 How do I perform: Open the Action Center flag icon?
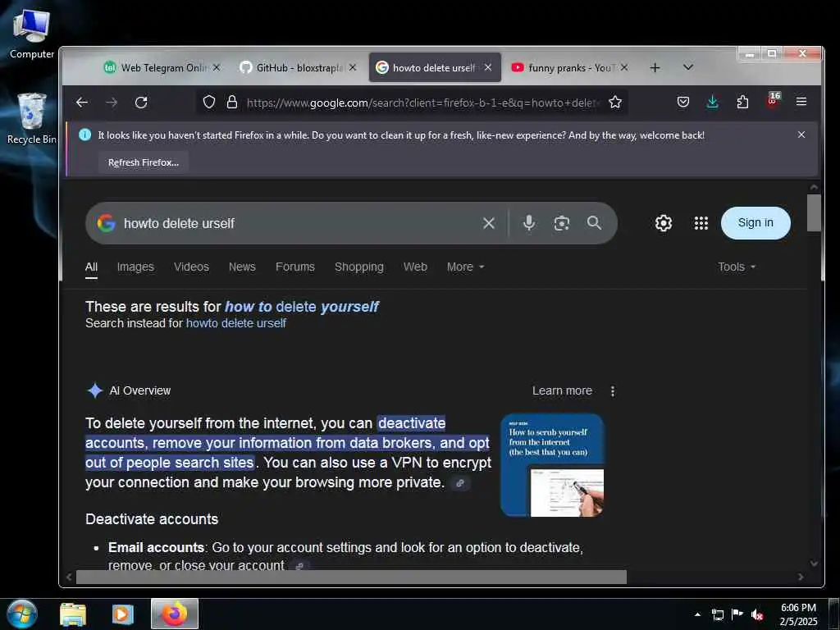(737, 614)
